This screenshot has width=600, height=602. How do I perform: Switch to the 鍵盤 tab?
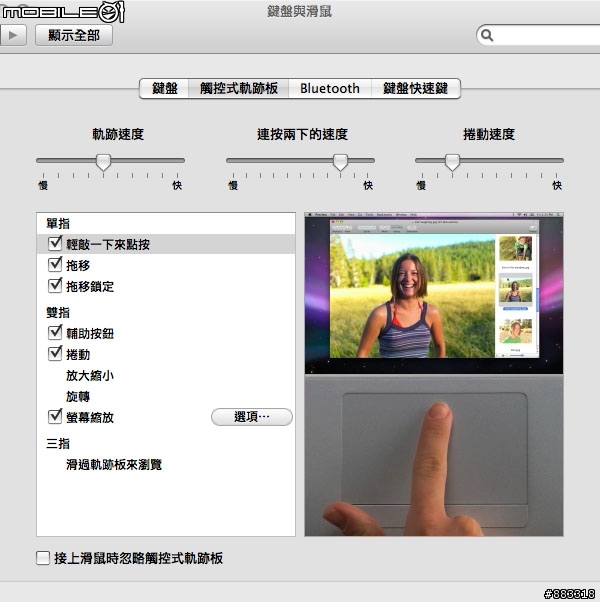[164, 88]
